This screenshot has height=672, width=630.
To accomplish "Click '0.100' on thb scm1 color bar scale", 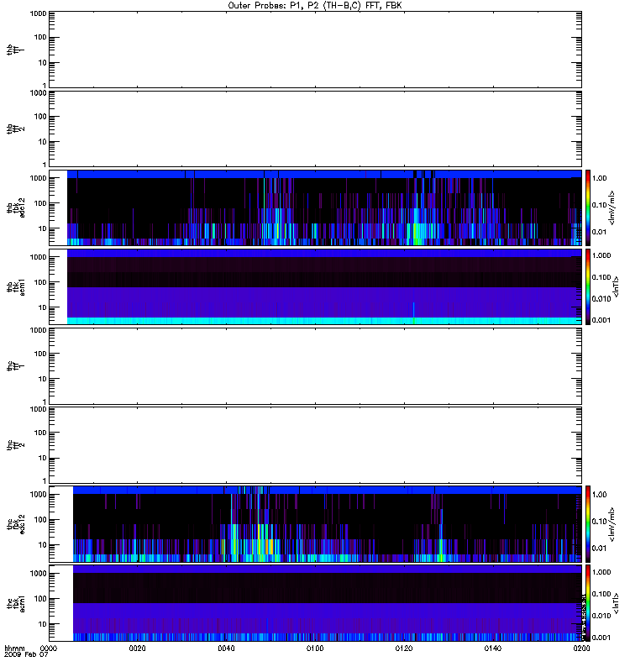I will [601, 277].
